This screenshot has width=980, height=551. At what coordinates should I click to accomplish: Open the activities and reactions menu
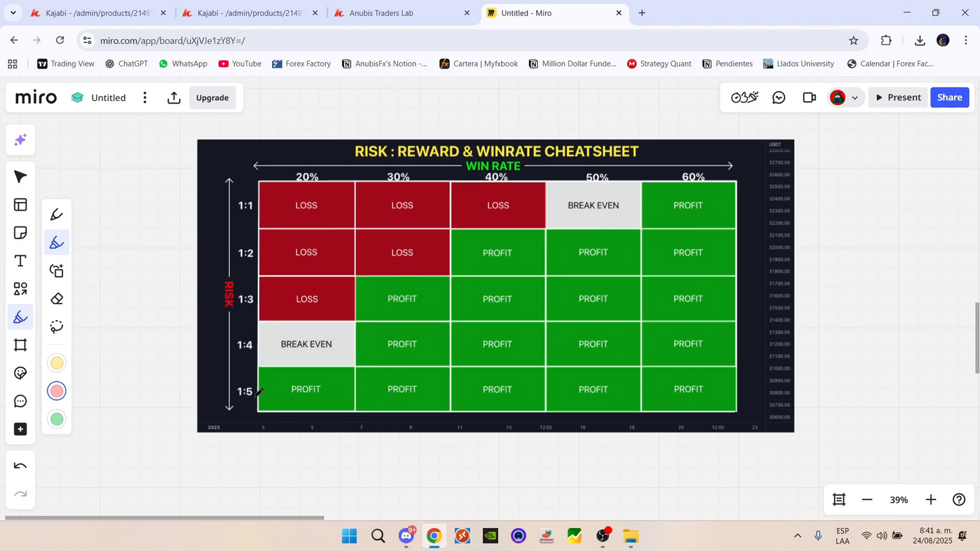745,98
